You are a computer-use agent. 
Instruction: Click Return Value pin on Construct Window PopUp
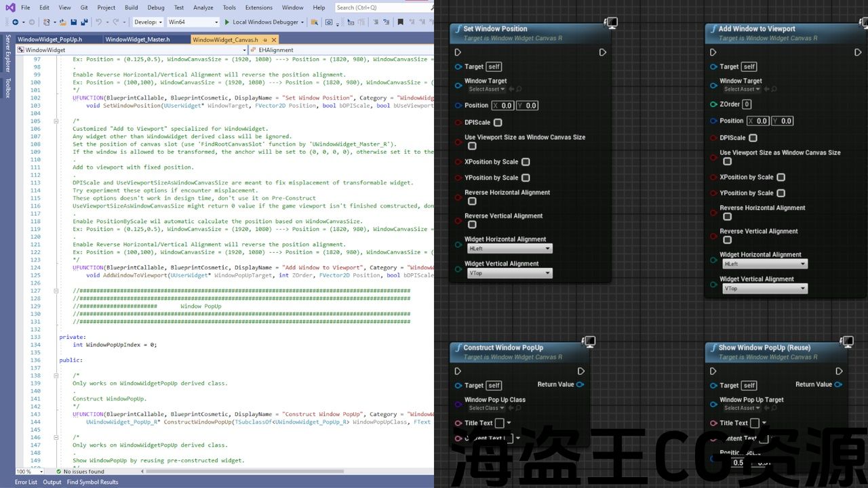coord(580,384)
